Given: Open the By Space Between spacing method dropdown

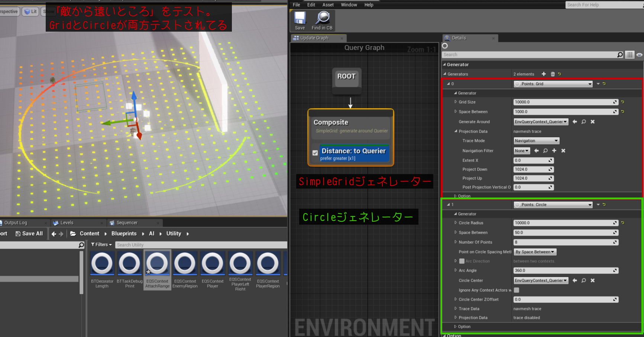Looking at the screenshot, I should pos(534,252).
